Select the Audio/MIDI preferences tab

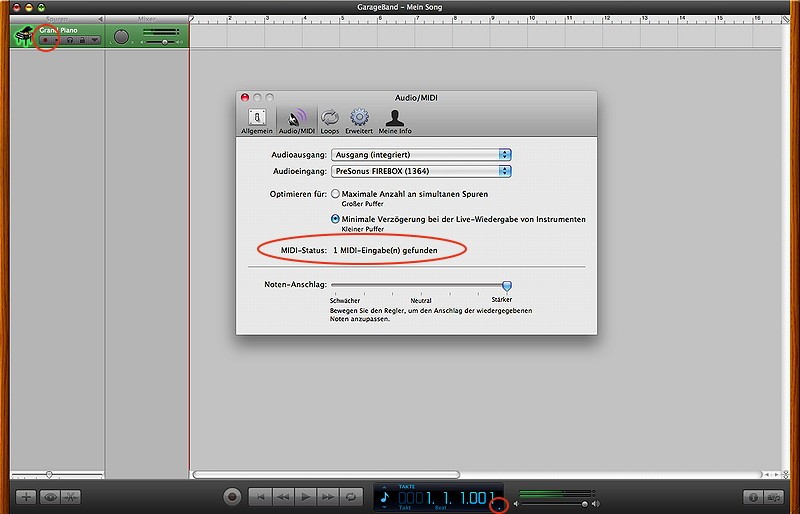point(296,121)
